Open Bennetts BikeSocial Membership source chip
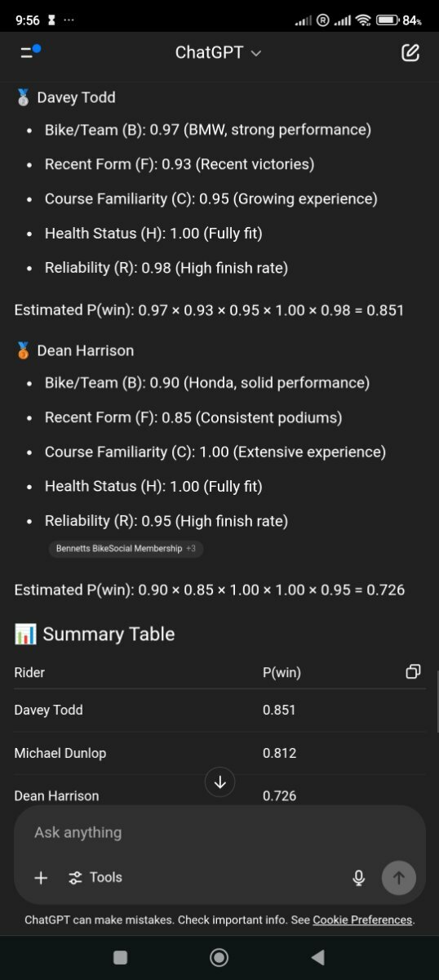The image size is (439, 980). [119, 549]
